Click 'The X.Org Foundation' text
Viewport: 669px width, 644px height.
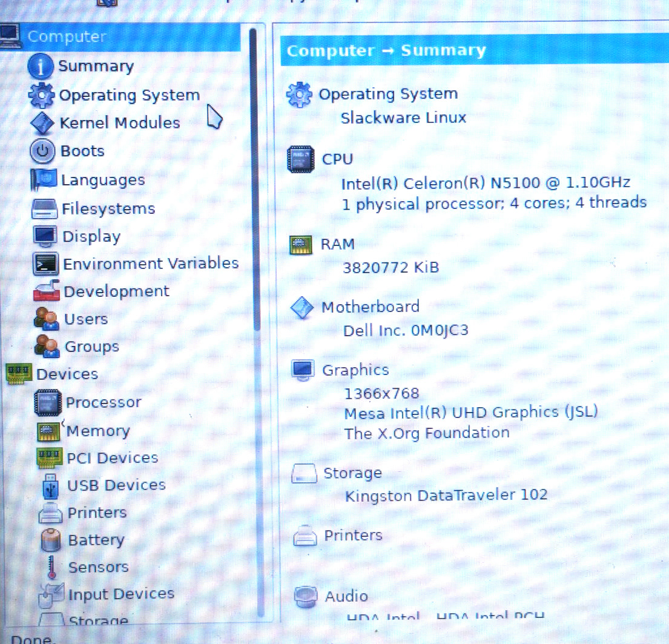coord(427,433)
